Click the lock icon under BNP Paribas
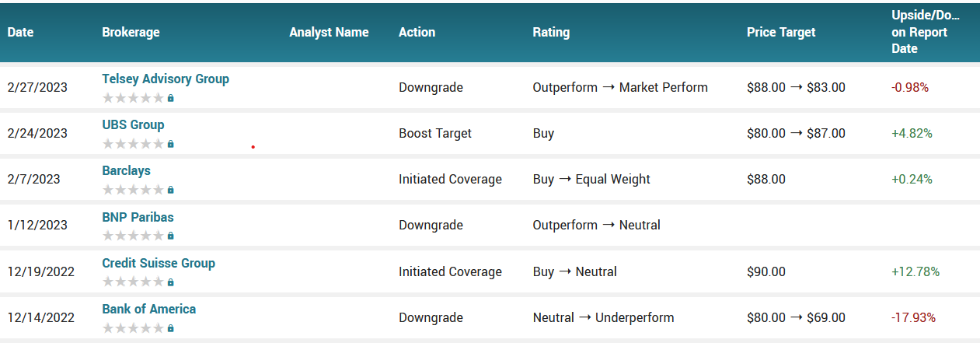Screen dimensions: 980x357 point(171,236)
